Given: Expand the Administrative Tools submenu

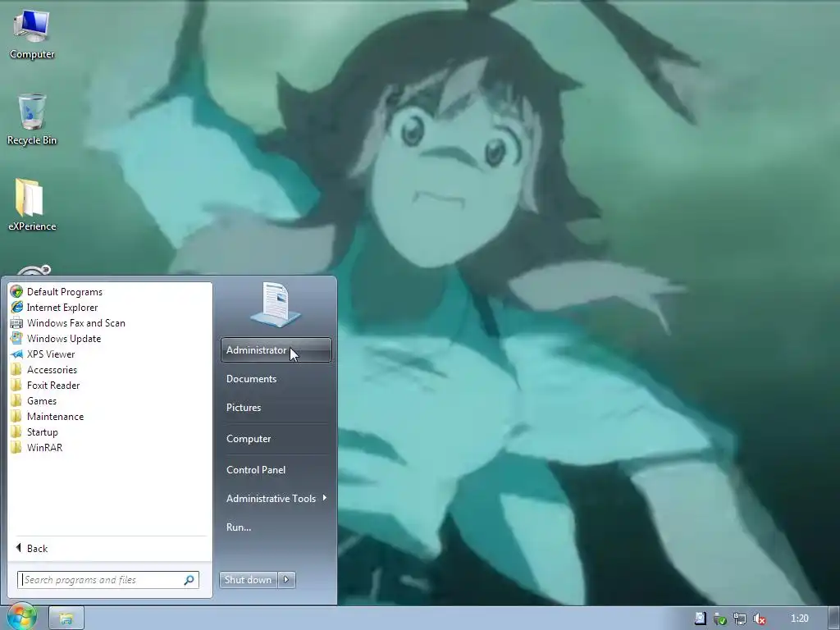Looking at the screenshot, I should 276,498.
